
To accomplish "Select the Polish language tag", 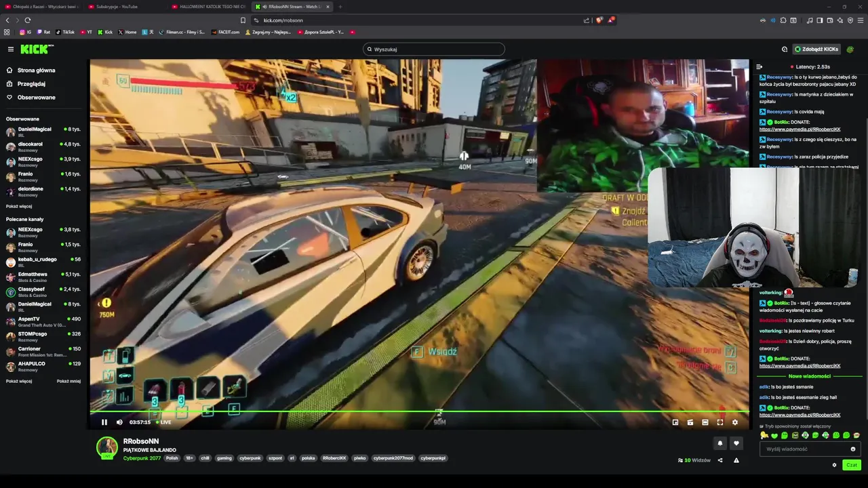I will 172,458.
